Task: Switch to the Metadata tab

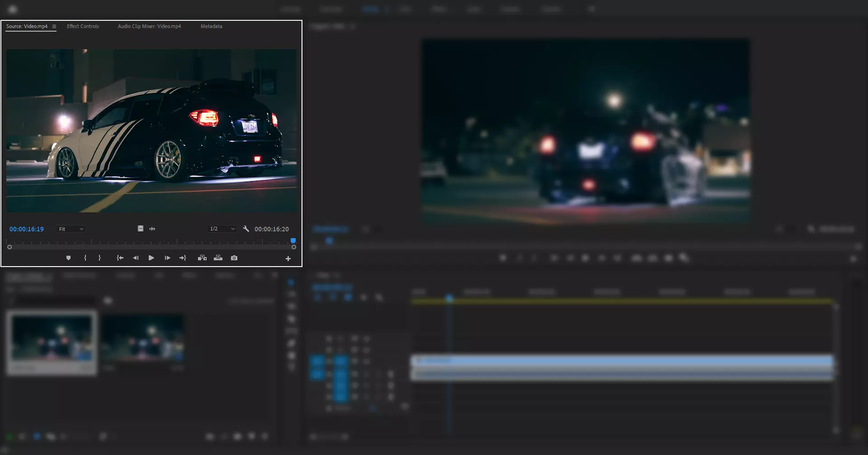Action: tap(211, 26)
